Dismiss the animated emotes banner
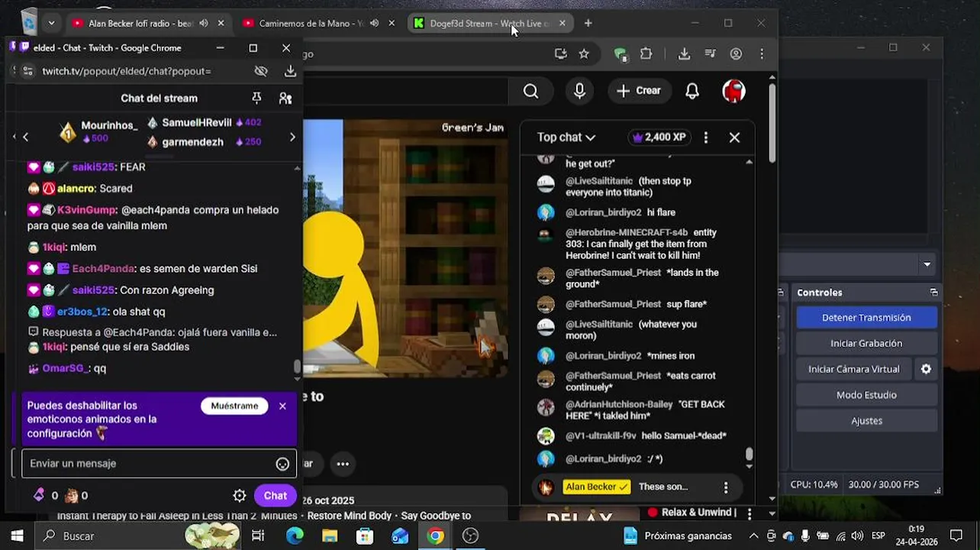This screenshot has height=550, width=980. click(x=282, y=406)
